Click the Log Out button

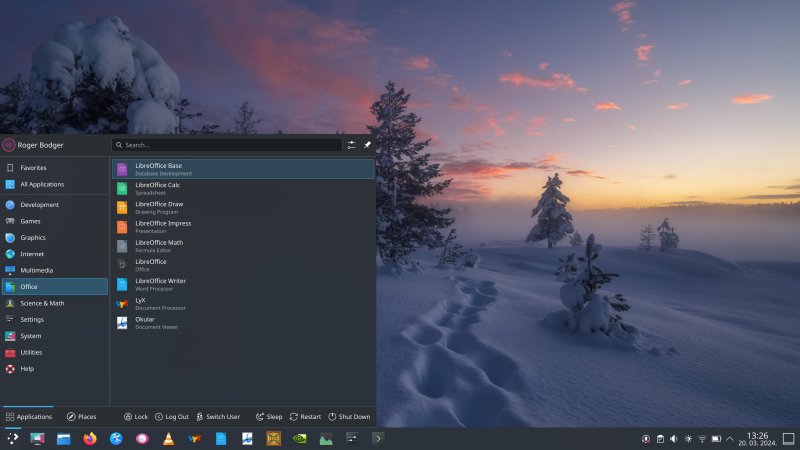click(x=172, y=417)
